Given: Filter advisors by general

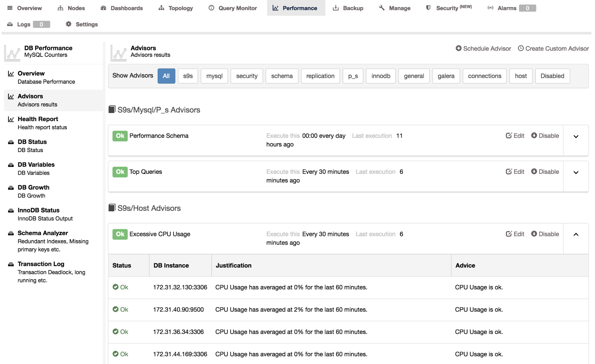Looking at the screenshot, I should [414, 76].
